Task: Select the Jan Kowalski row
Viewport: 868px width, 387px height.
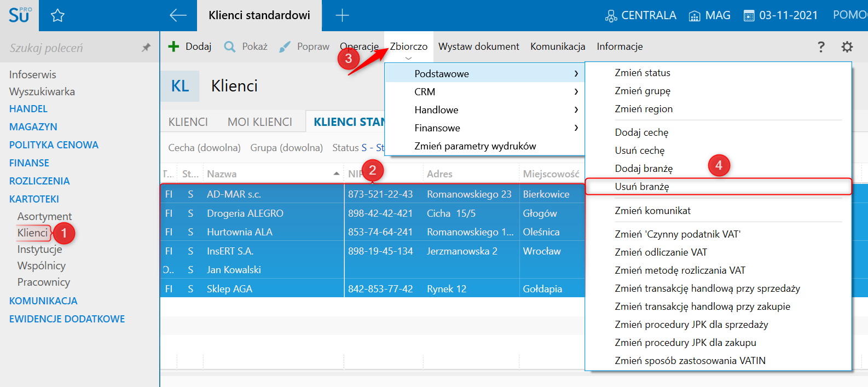Action: 373,269
